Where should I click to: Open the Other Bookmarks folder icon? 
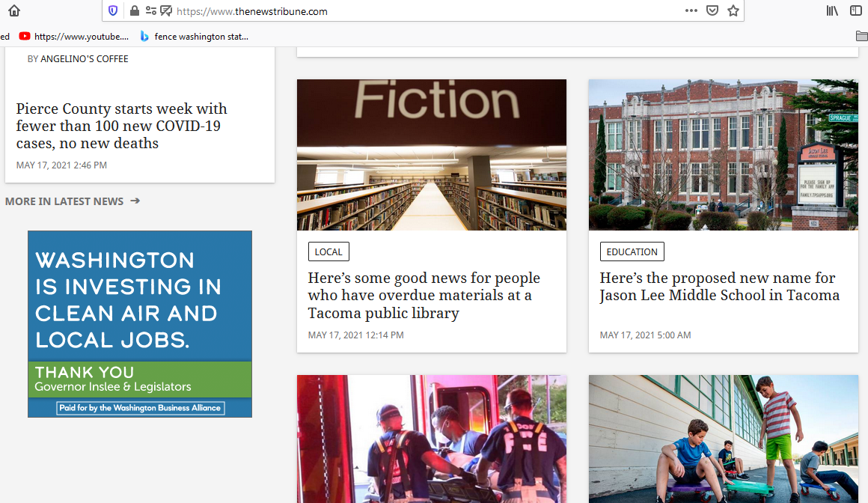pyautogui.click(x=861, y=36)
